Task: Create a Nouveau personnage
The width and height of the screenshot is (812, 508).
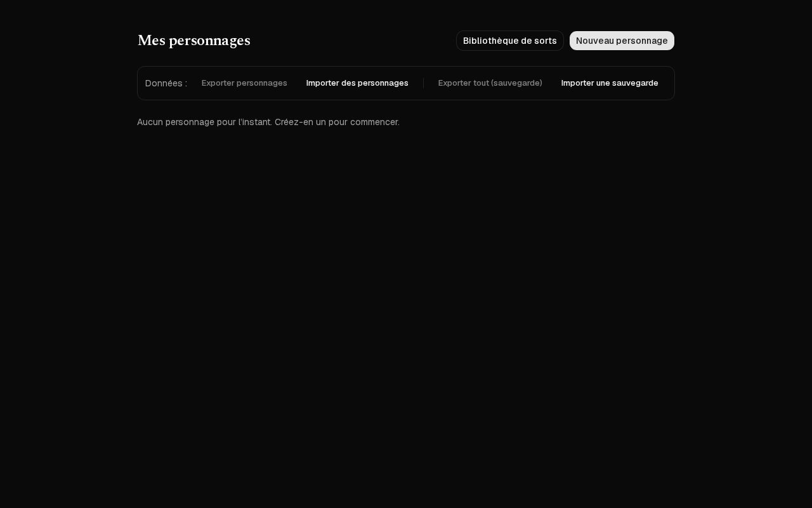Action: coord(622,41)
